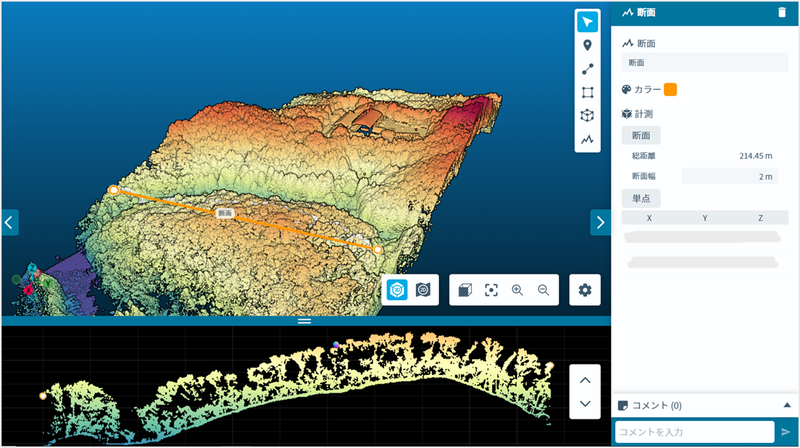This screenshot has height=448, width=800.
Task: Select the arrow pointer tool
Action: pyautogui.click(x=587, y=22)
